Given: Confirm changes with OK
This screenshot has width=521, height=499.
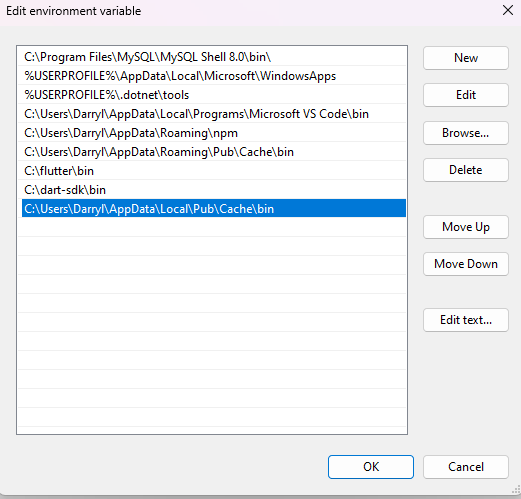Looking at the screenshot, I should pos(371,467).
